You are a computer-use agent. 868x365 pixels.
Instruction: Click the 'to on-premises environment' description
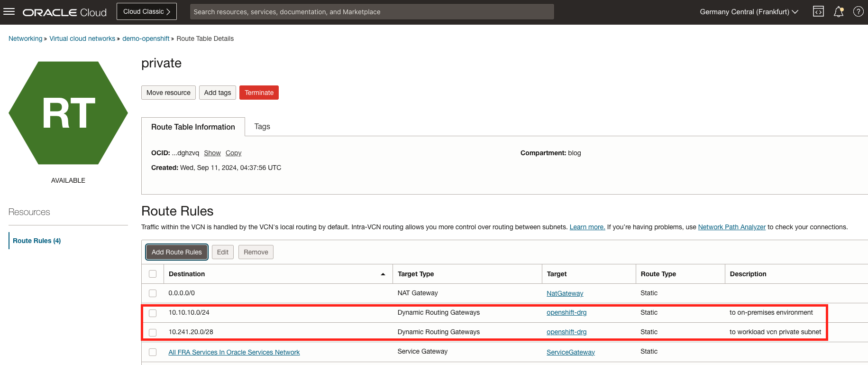click(771, 312)
